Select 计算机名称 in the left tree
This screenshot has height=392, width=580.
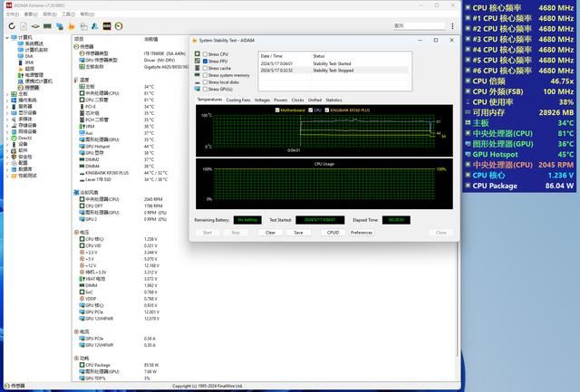tap(36, 50)
